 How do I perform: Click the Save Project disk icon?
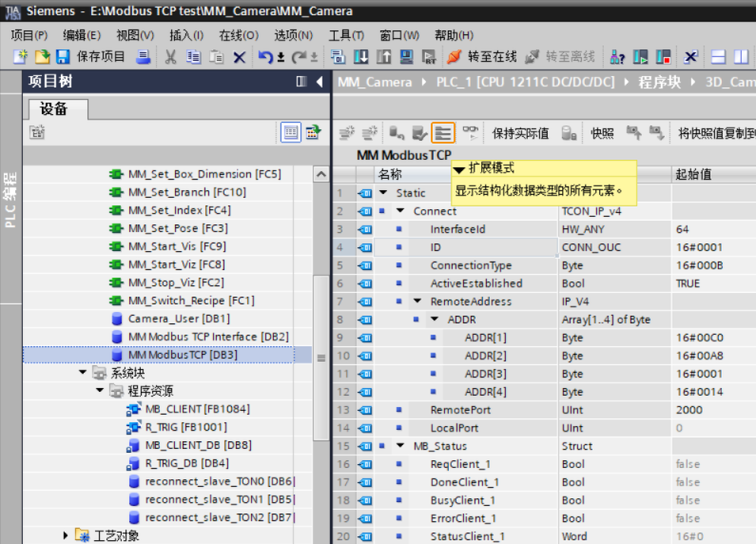coord(63,57)
